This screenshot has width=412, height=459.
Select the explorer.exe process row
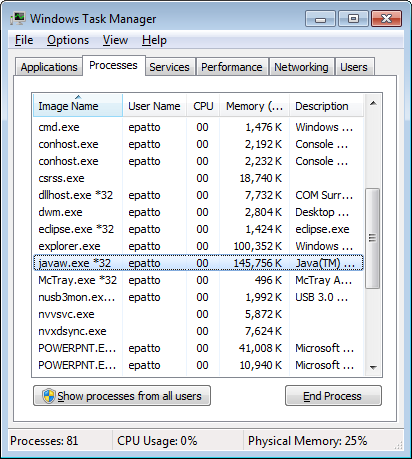[198, 246]
